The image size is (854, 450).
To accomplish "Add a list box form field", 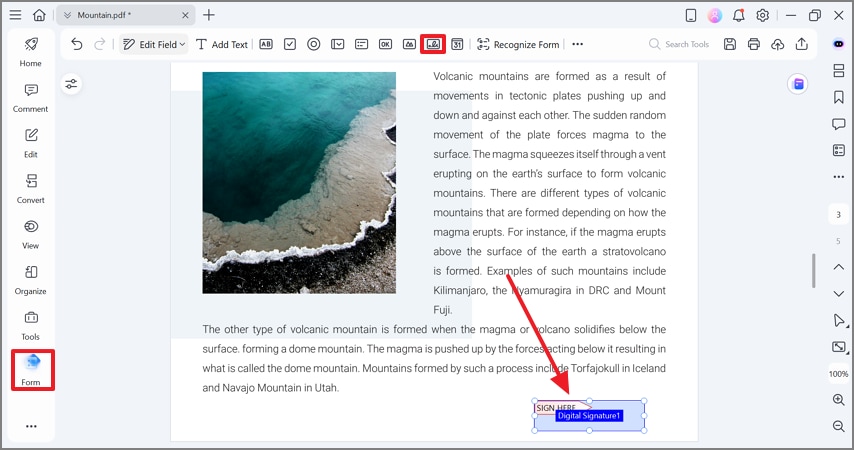I will point(362,44).
